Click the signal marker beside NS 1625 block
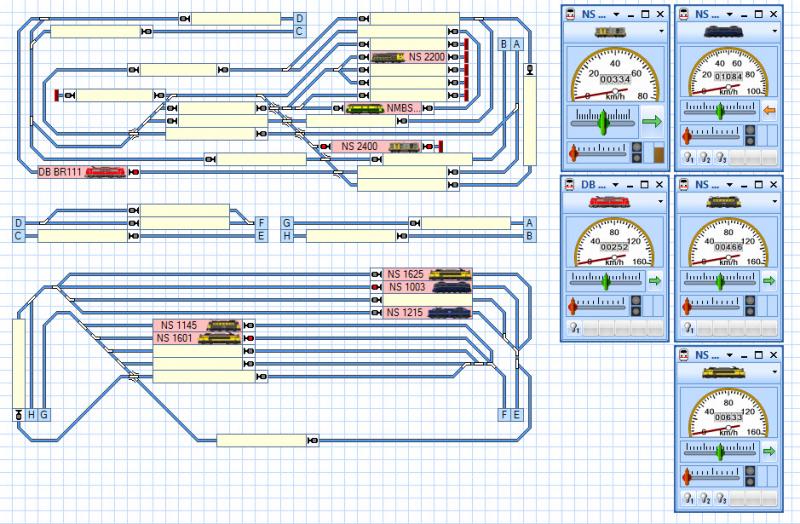Screen dimensions: 800x524 [x=377, y=275]
